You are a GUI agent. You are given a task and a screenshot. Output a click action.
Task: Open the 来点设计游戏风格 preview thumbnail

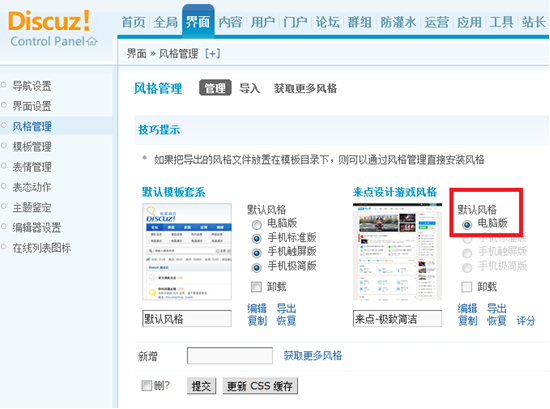(x=397, y=252)
